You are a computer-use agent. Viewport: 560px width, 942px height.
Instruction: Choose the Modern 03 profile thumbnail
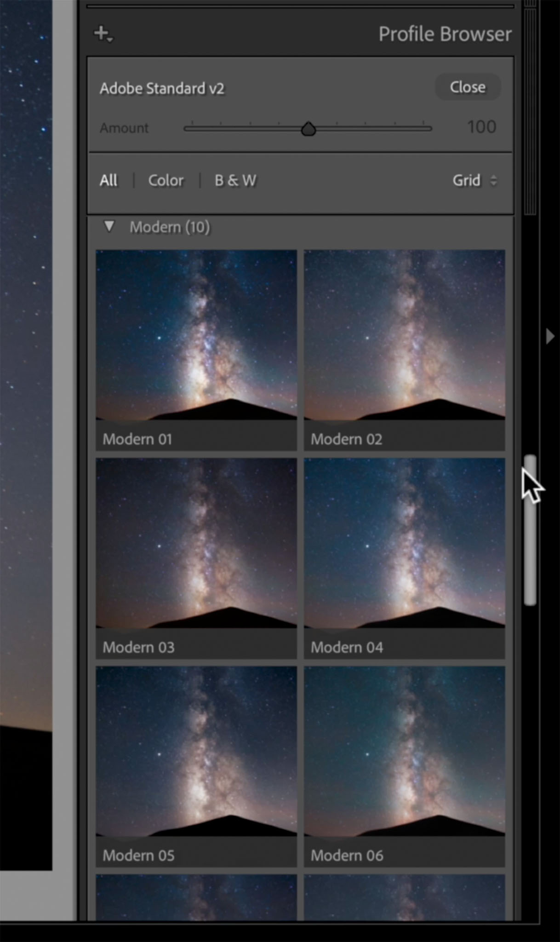(196, 543)
